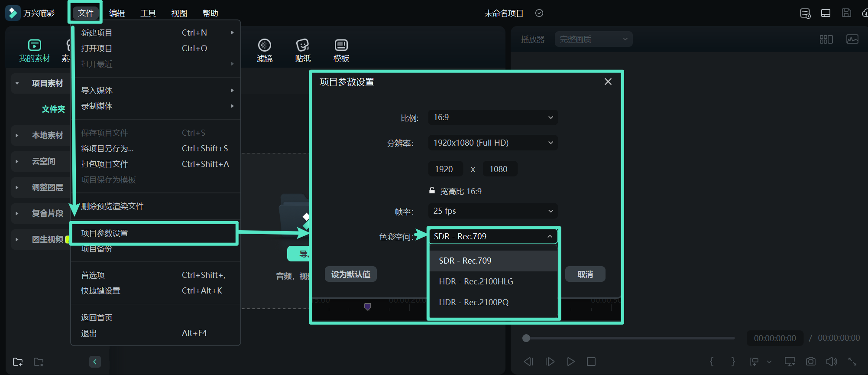Choose HDR - Rec.2100PQ option

click(493, 302)
